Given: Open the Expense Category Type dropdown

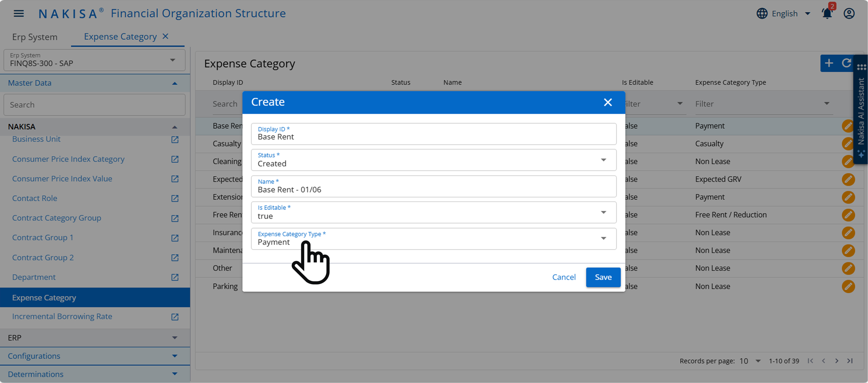Looking at the screenshot, I should click(603, 239).
